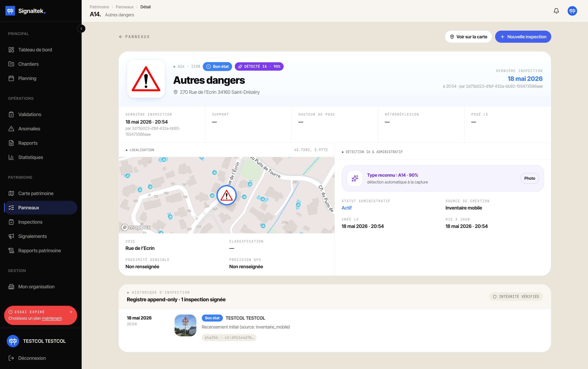Viewport: 588px width, 369px height.
Task: Click the location pin icon by the address
Action: tap(175, 92)
